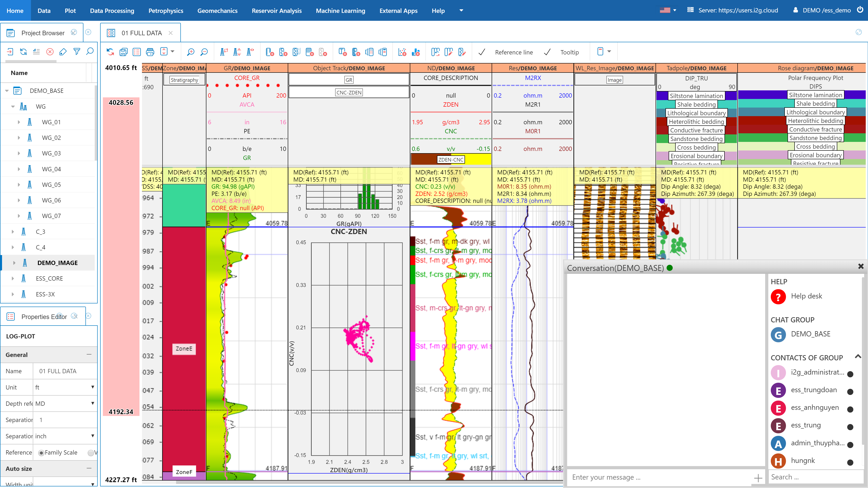The width and height of the screenshot is (868, 488).
Task: Open the search magnifier in Project Browser
Action: (90, 52)
